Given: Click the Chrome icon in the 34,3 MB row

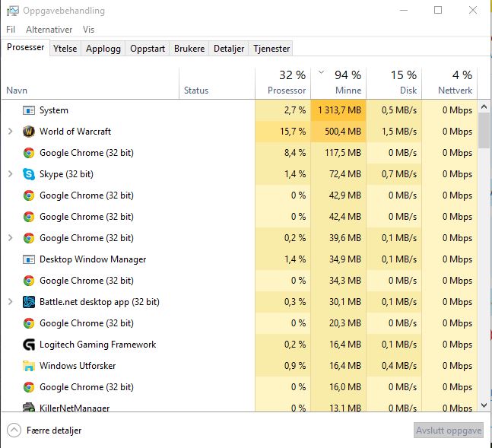Looking at the screenshot, I should [29, 281].
